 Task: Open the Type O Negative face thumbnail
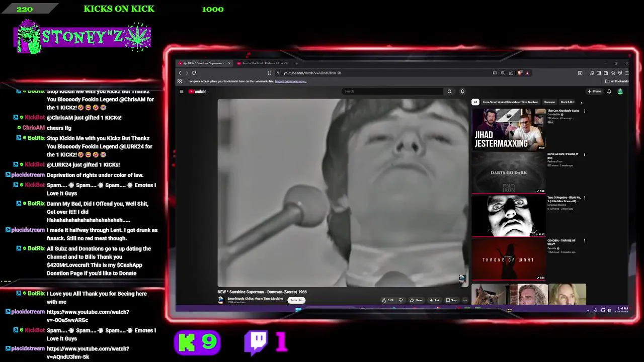pos(509,216)
